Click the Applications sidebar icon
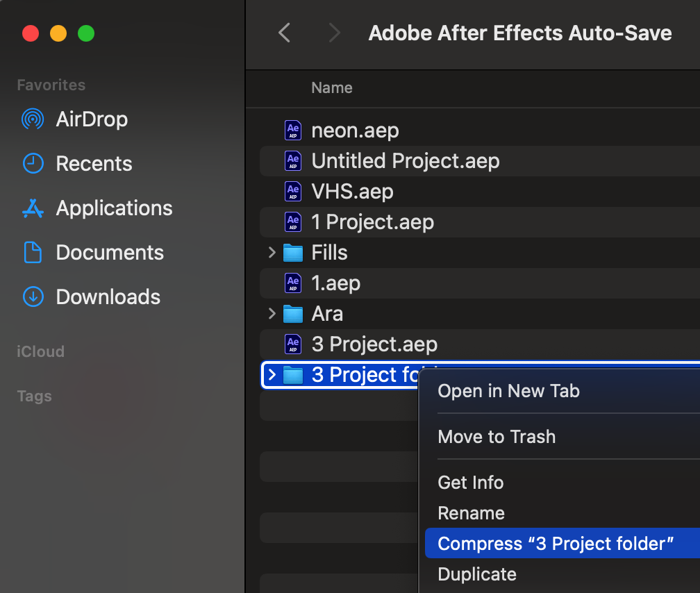The width and height of the screenshot is (700, 593). (x=33, y=208)
